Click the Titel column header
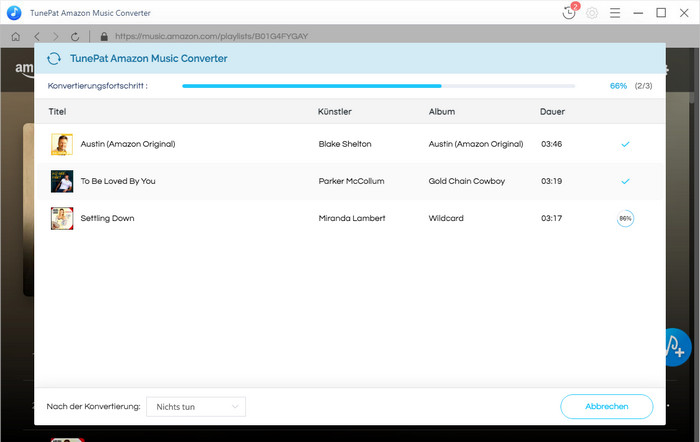700x442 pixels. pyautogui.click(x=57, y=112)
